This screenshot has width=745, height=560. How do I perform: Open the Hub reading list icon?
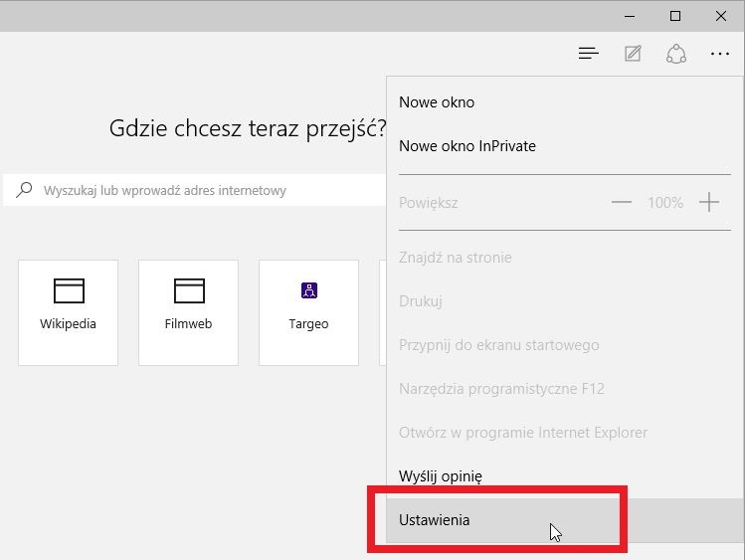[588, 54]
